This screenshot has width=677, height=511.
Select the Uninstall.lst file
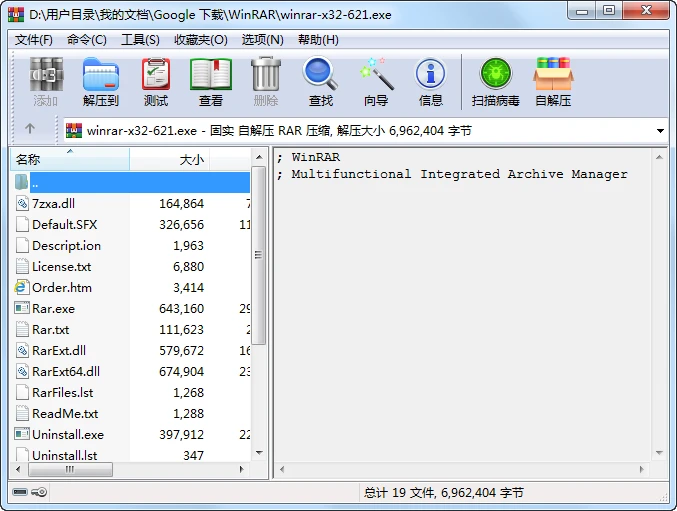[x=65, y=455]
